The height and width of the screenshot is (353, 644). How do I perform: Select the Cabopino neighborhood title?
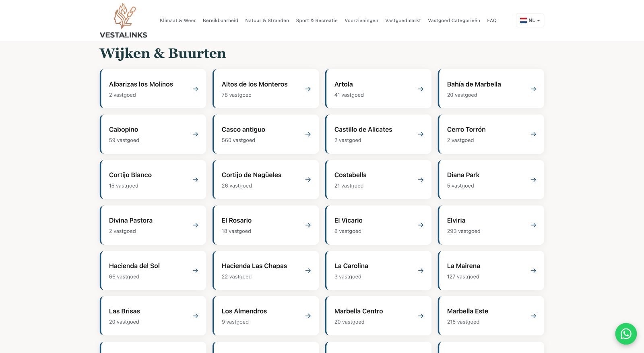[124, 129]
